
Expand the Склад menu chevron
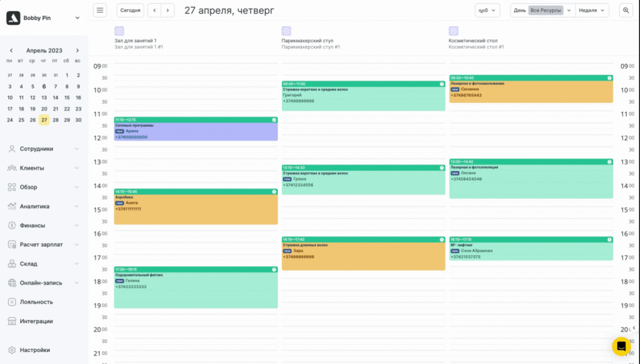77,264
